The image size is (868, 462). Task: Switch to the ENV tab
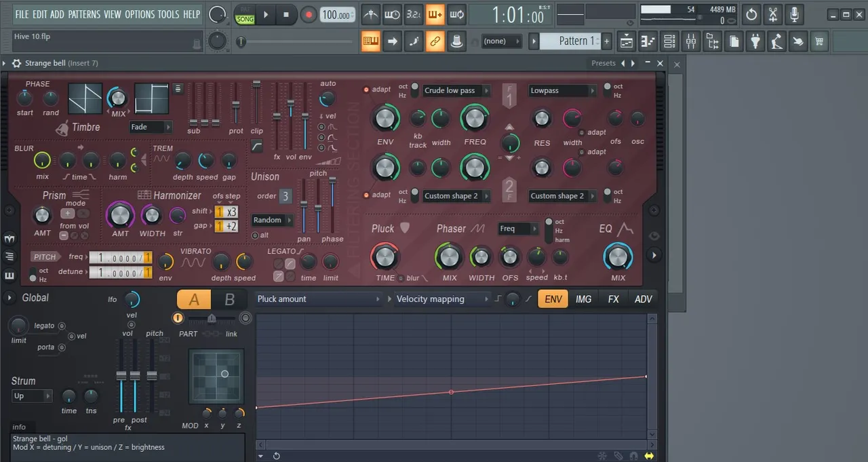click(x=553, y=299)
